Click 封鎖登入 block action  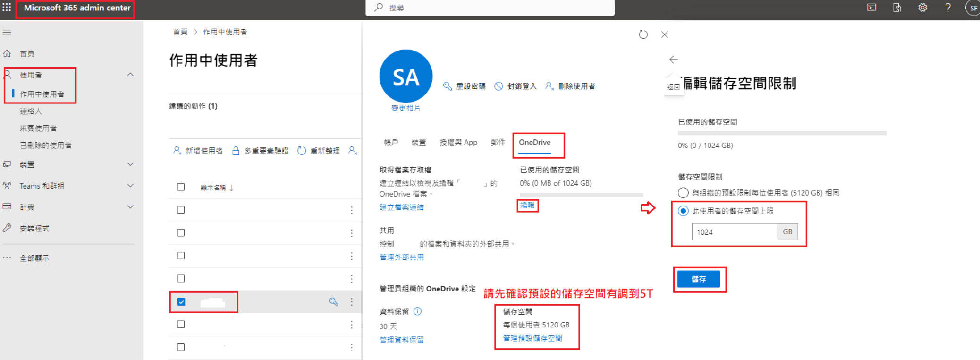(515, 86)
